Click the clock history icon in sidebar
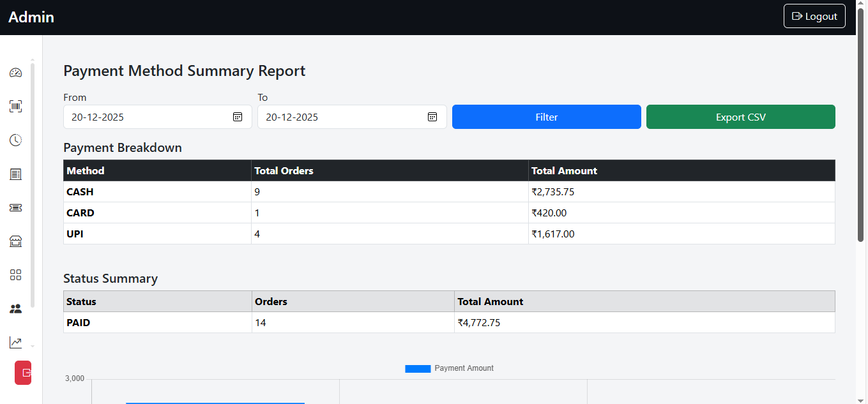 coord(15,140)
